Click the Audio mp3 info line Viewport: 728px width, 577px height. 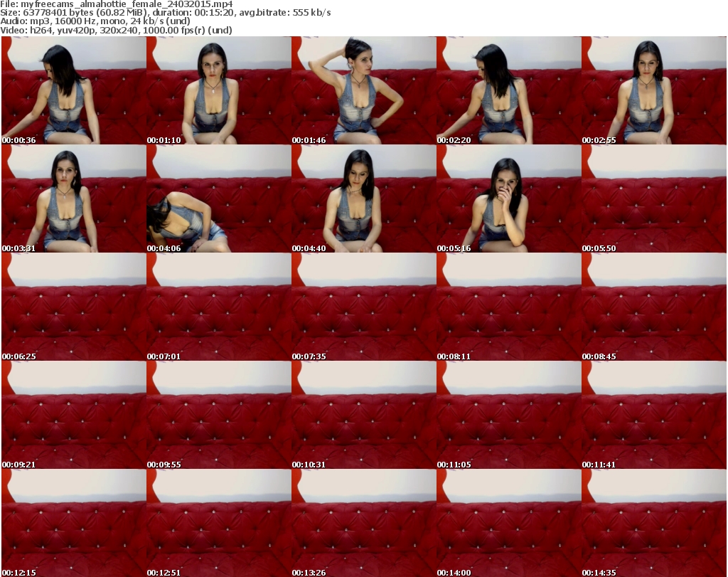tap(95, 21)
